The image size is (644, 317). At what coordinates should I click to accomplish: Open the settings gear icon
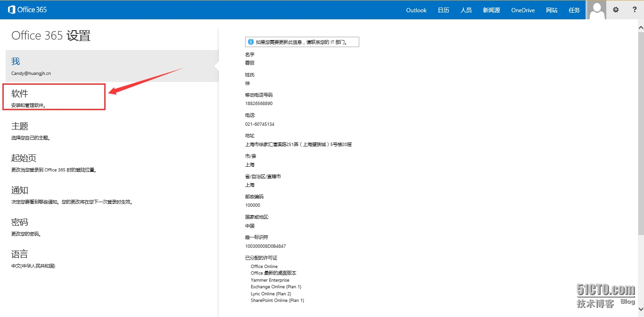click(615, 9)
